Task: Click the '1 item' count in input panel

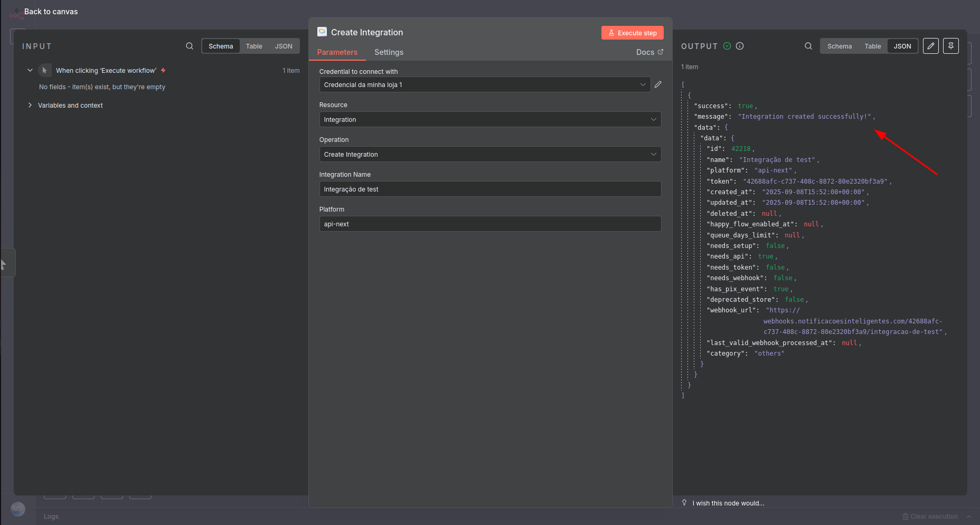Action: click(291, 71)
